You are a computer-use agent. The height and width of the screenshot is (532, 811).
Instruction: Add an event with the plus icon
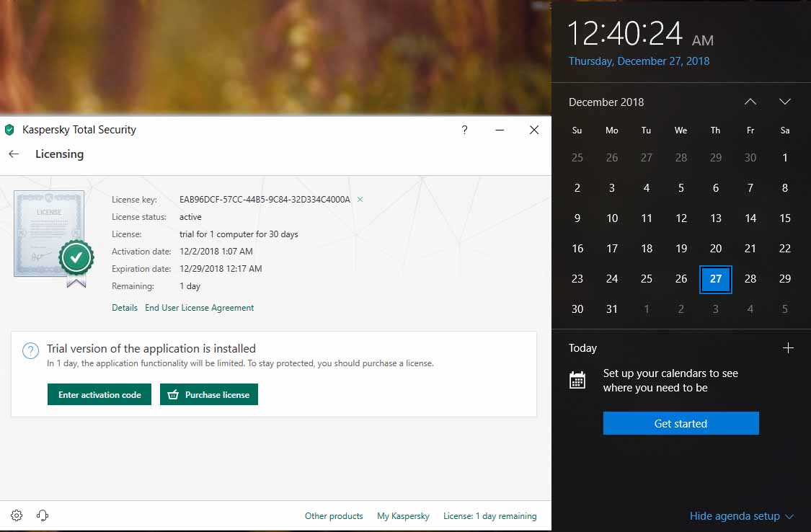[x=788, y=348]
